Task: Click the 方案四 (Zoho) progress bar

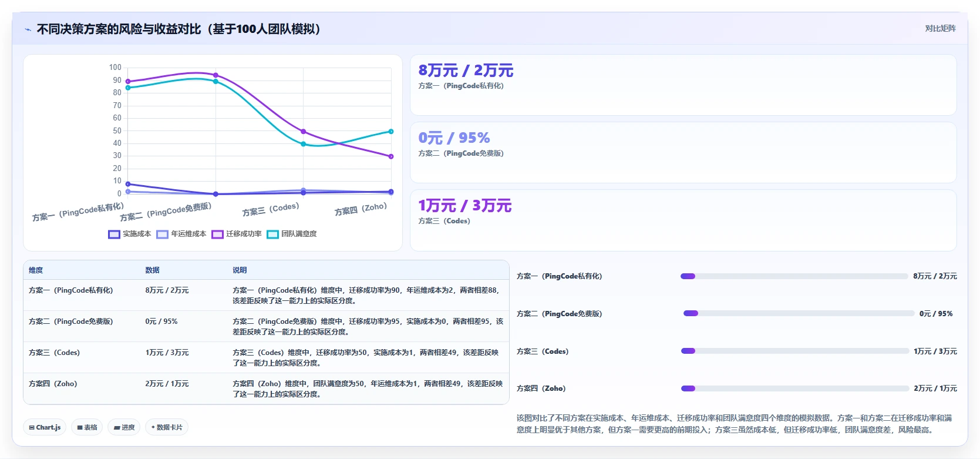Action: click(795, 388)
